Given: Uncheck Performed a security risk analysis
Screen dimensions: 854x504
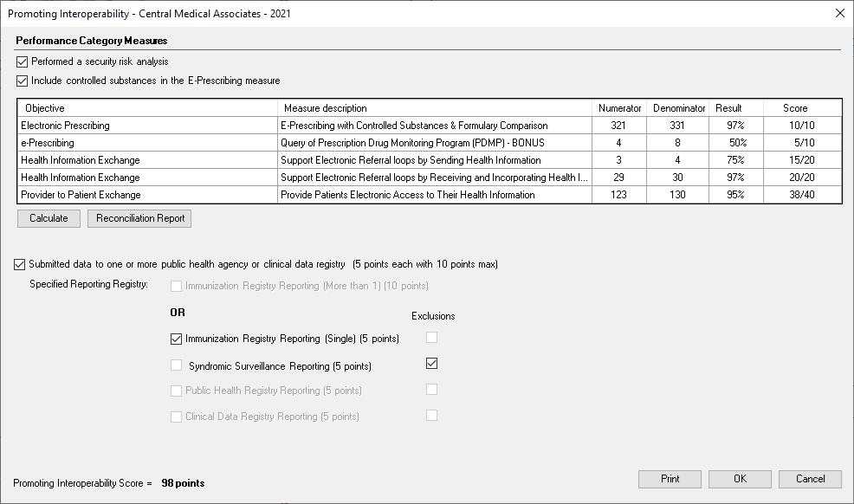Looking at the screenshot, I should point(22,62).
